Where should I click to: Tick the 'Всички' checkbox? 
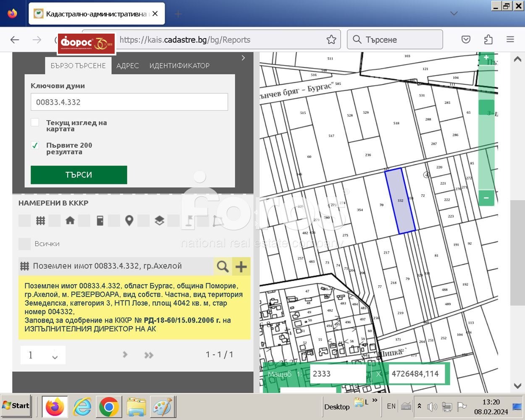(25, 244)
